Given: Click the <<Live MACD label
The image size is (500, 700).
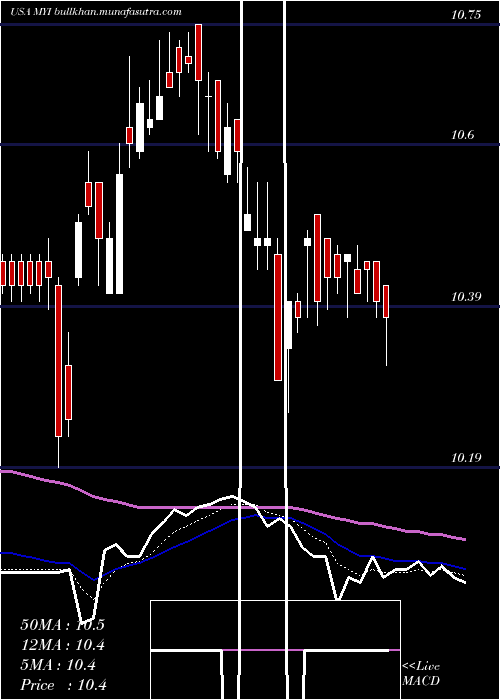Looking at the screenshot, I should pos(421,674).
